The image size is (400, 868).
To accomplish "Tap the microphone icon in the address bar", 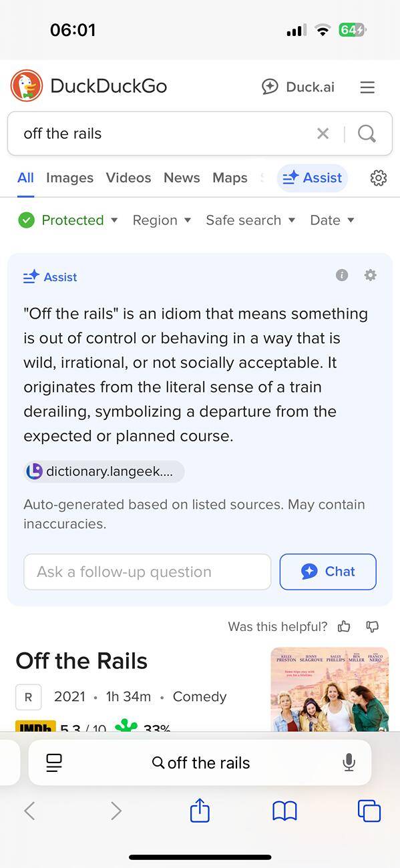I will [349, 763].
